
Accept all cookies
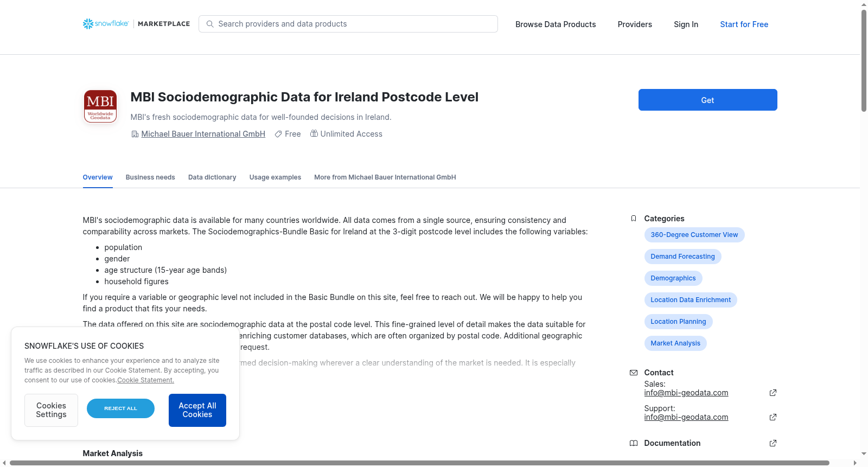coord(197,410)
